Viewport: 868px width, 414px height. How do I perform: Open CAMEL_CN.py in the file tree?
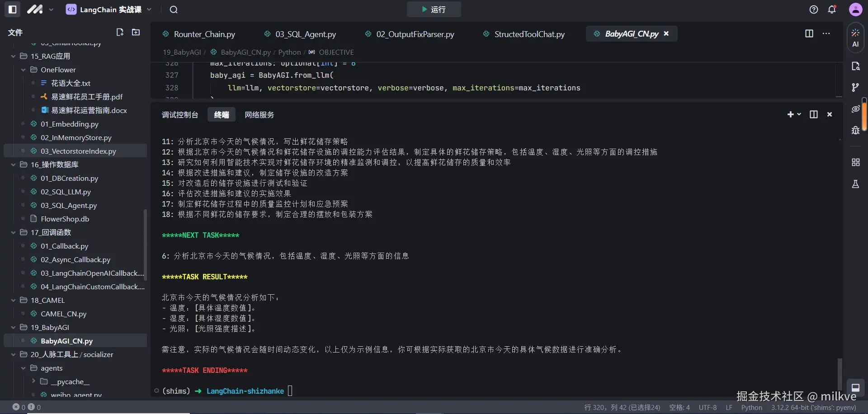(x=63, y=314)
